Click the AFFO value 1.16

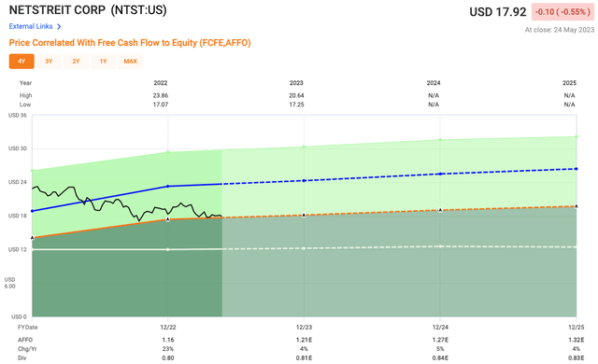pyautogui.click(x=168, y=340)
